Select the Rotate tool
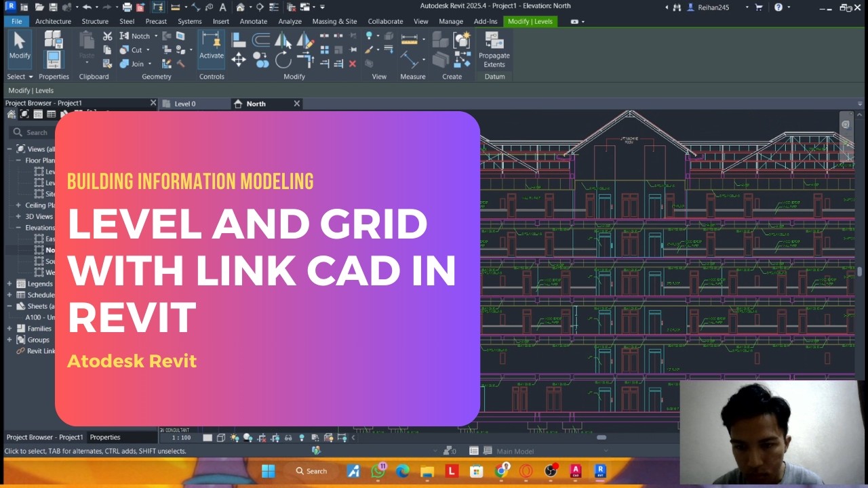Screen dimensions: 868x488 pyautogui.click(x=283, y=60)
